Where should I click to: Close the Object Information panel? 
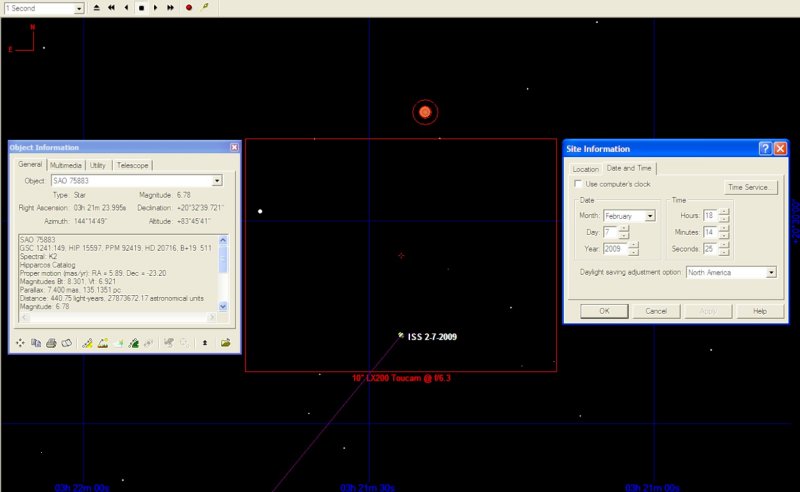[234, 147]
